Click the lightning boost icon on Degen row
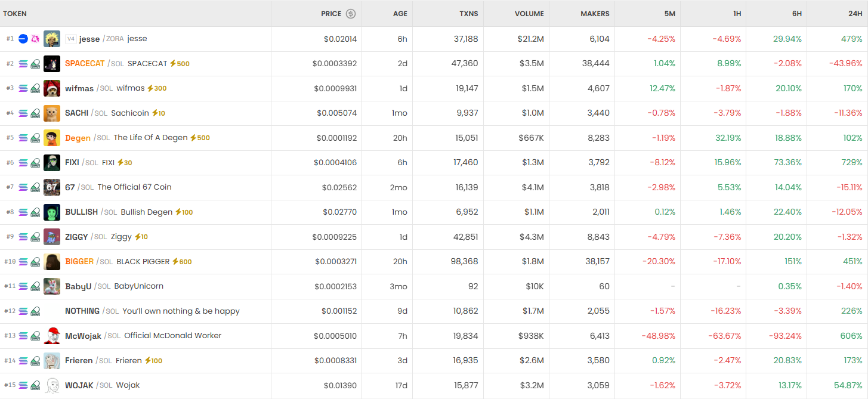The height and width of the screenshot is (399, 868). [x=193, y=138]
